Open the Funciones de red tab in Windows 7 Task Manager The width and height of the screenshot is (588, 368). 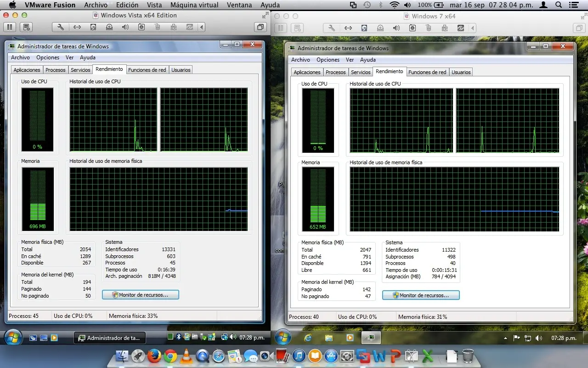(427, 72)
